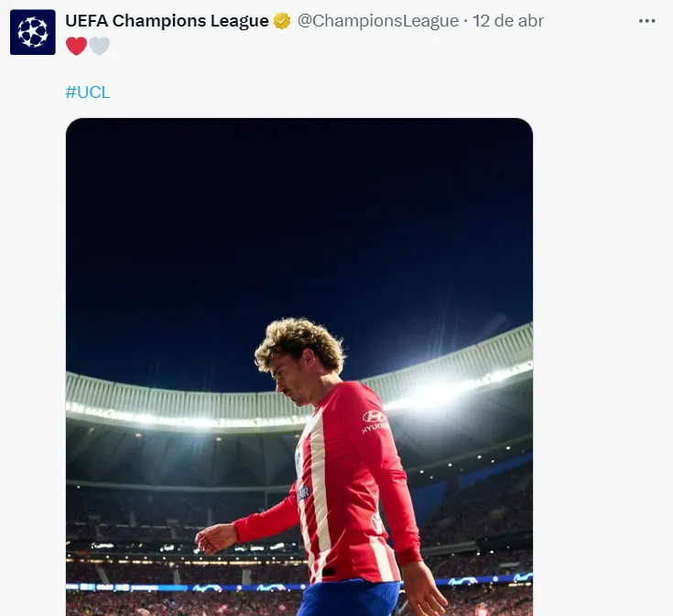The image size is (673, 616).
Task: Open the tweet's three-dot more menu
Action: coord(647,21)
